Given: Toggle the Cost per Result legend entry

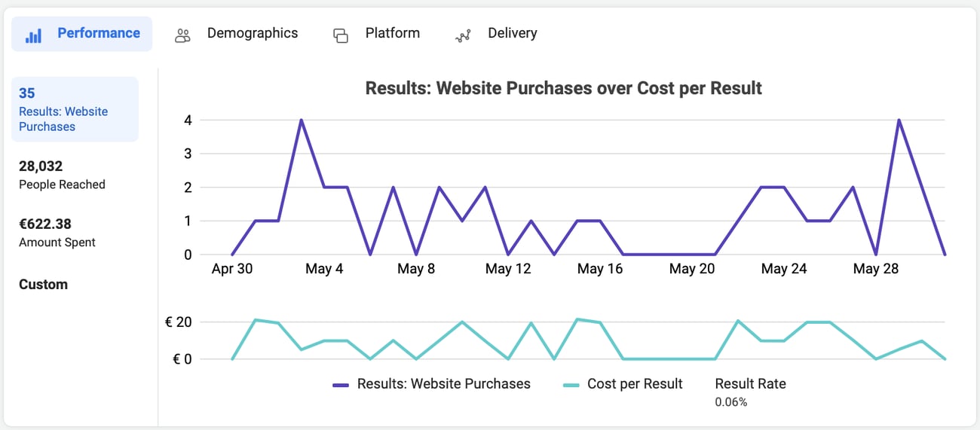Looking at the screenshot, I should 634,384.
